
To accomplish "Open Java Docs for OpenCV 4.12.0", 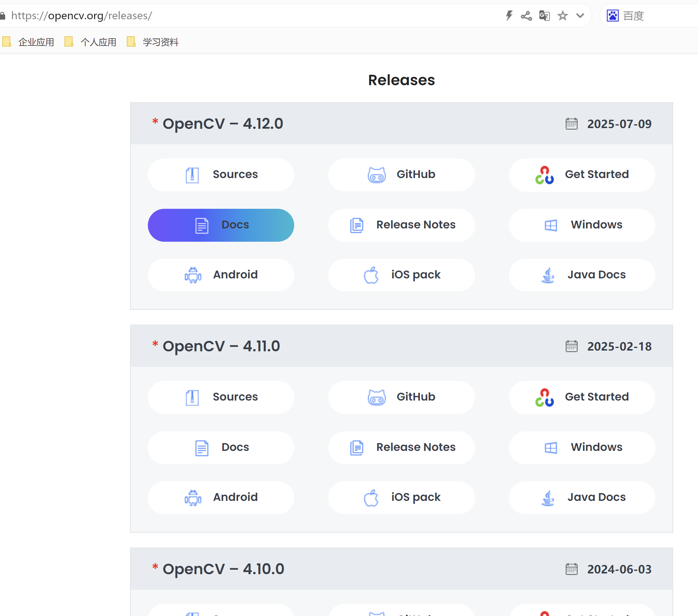I will pos(582,275).
